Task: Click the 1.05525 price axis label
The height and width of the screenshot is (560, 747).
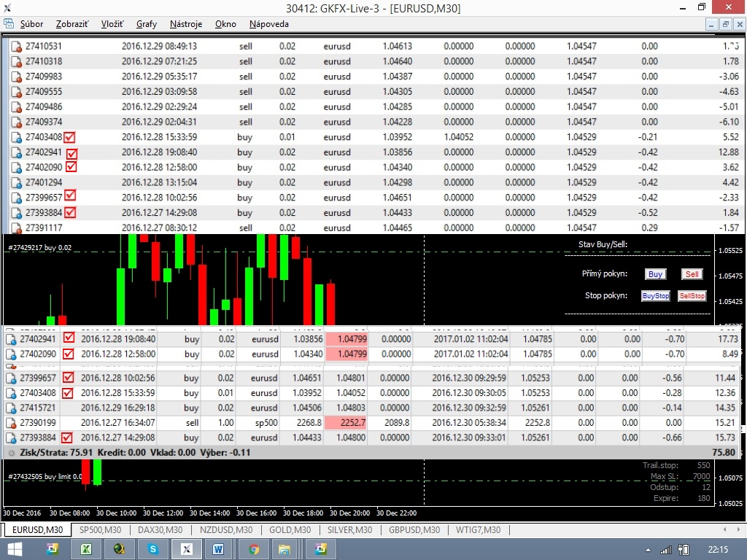Action: 731,251
